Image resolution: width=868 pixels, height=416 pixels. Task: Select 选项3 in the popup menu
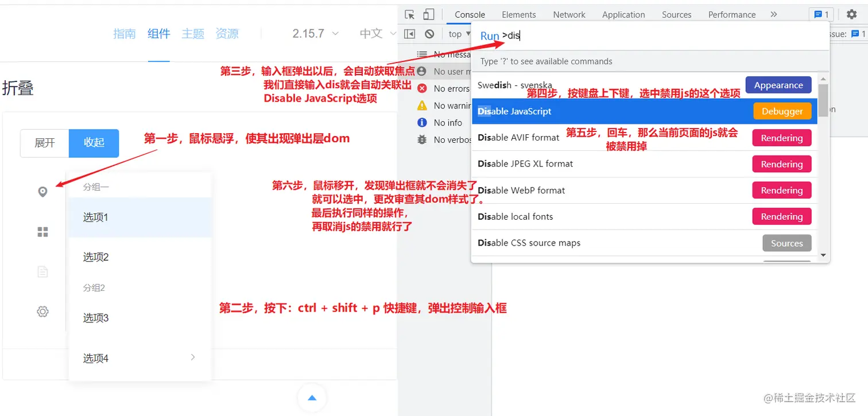point(140,318)
